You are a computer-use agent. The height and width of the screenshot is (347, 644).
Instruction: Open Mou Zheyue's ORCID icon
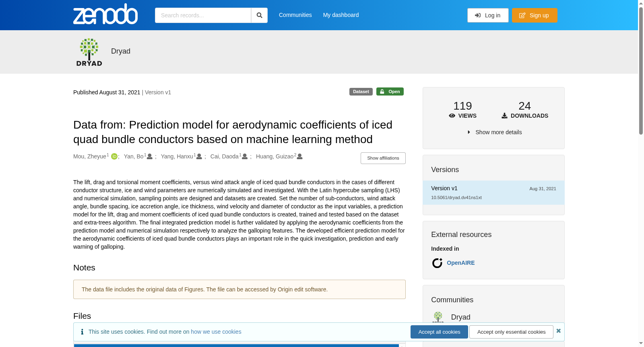coord(114,156)
